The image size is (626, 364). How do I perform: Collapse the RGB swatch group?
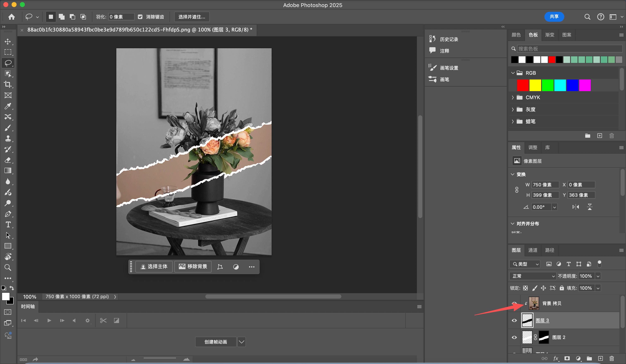point(513,73)
